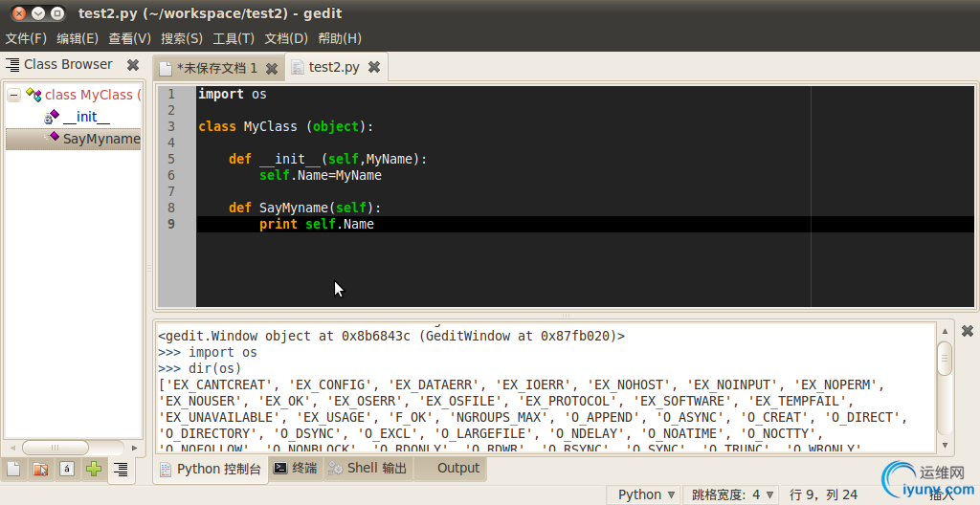Click the '>>> import os' console line
The height and width of the screenshot is (505, 980).
[208, 352]
